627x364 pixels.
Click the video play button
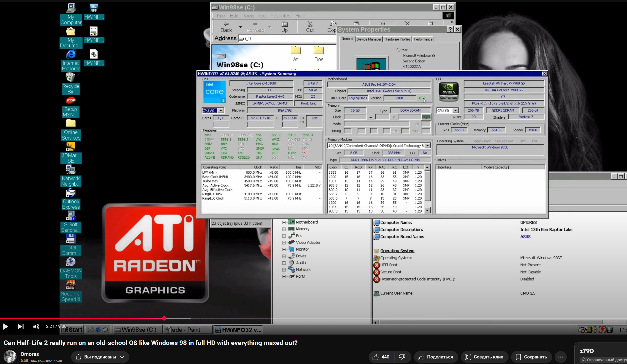[6, 326]
